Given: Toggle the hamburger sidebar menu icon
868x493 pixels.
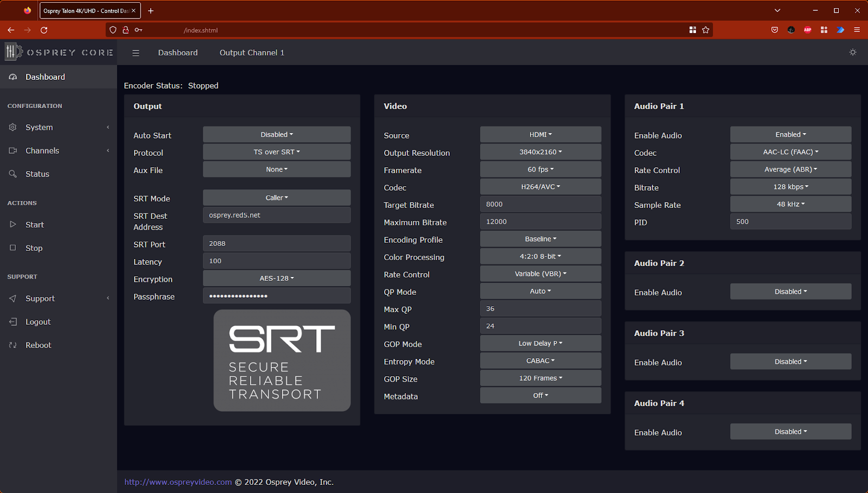Looking at the screenshot, I should [136, 53].
